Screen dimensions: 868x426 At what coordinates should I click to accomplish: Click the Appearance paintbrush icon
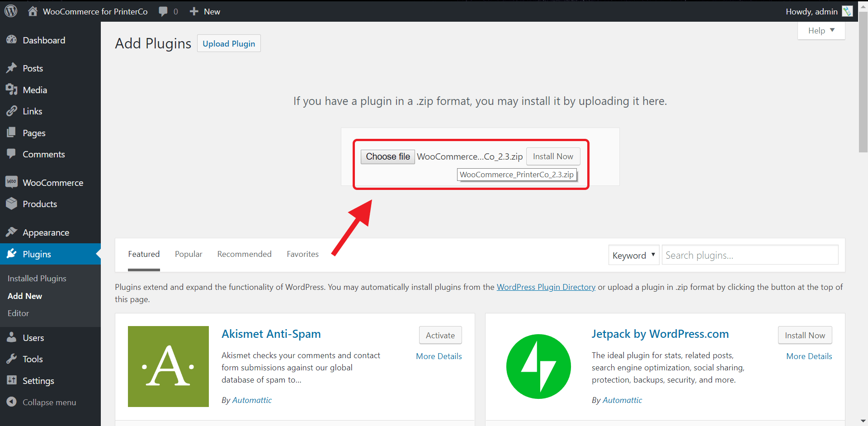(12, 232)
